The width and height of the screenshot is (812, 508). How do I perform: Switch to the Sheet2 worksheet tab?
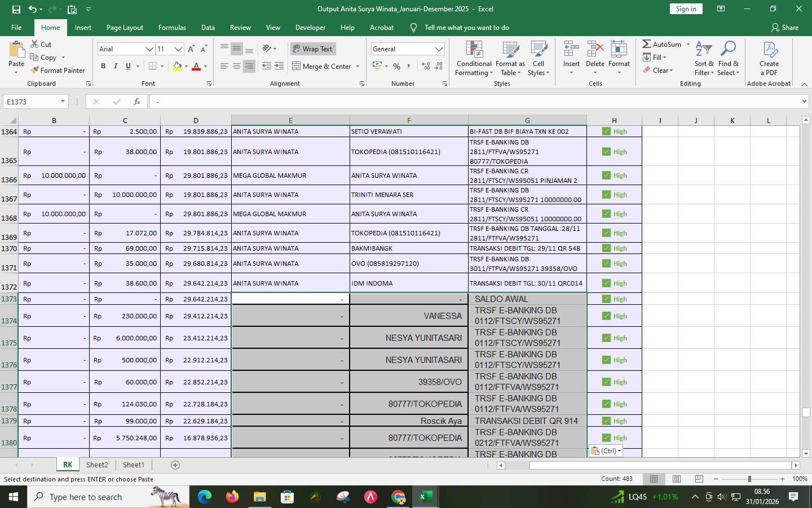click(x=96, y=465)
